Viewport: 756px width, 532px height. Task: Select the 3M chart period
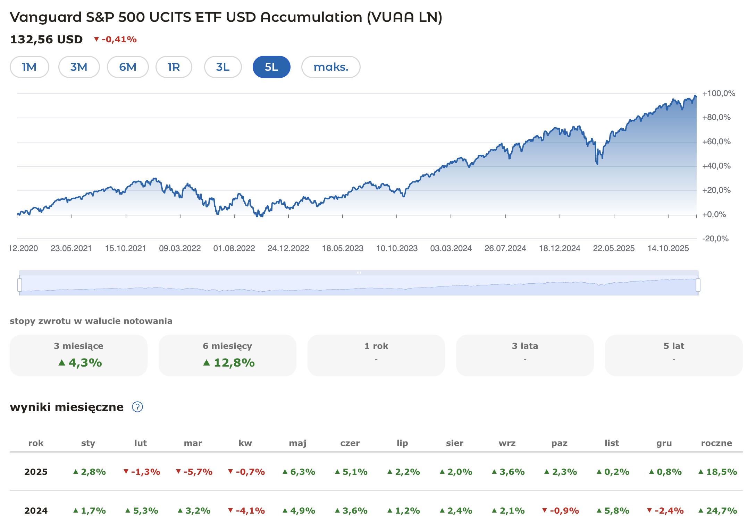coord(79,67)
